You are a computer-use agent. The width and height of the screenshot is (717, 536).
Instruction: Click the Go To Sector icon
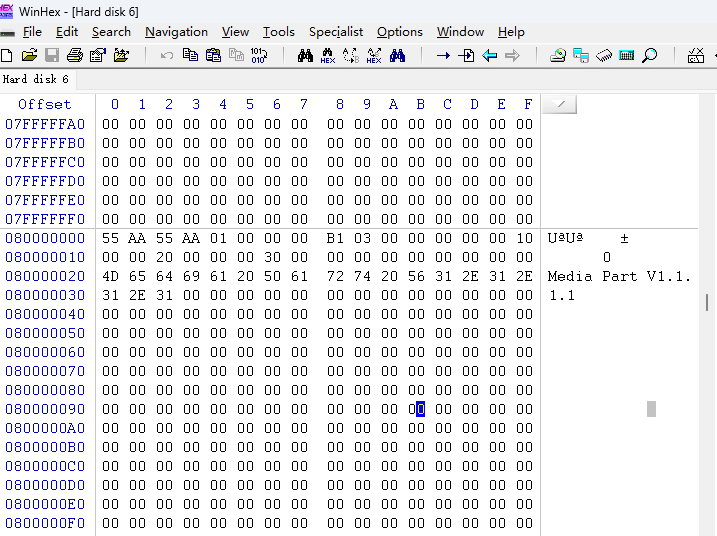(x=466, y=56)
